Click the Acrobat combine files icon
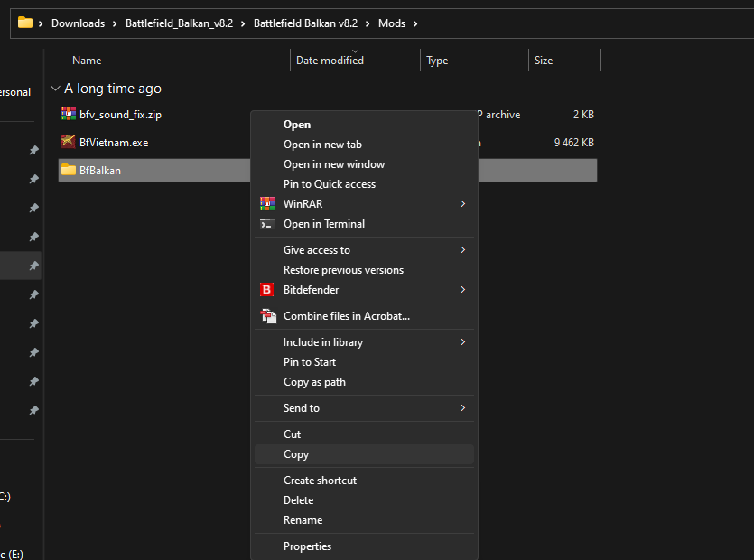The image size is (754, 560). [267, 316]
